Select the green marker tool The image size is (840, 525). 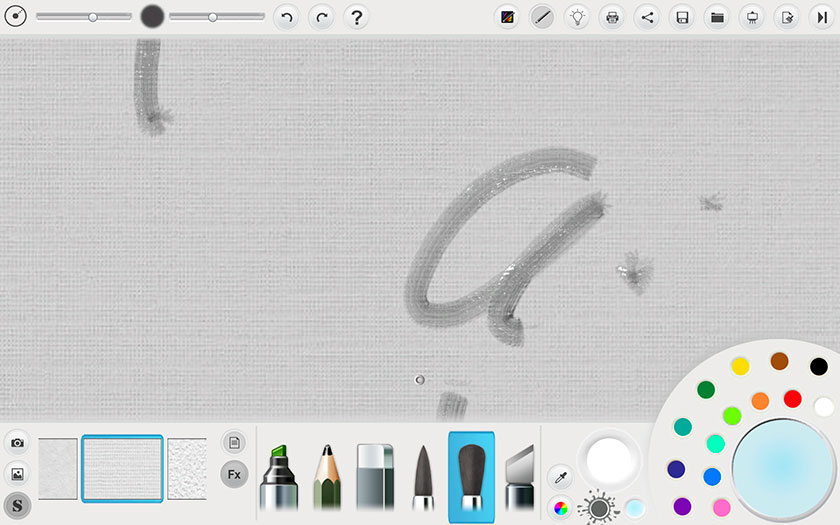pyautogui.click(x=279, y=477)
